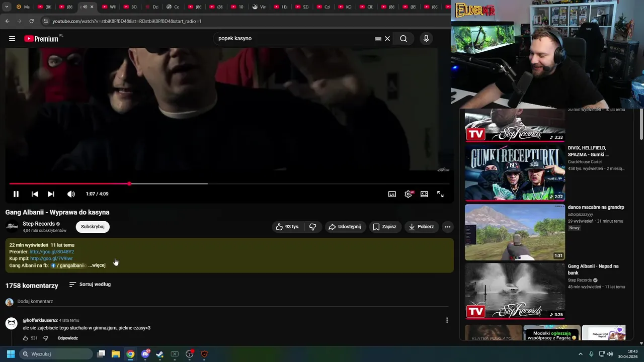The height and width of the screenshot is (362, 644).
Task: Switch to the 'Vir' tab
Action: (x=259, y=7)
